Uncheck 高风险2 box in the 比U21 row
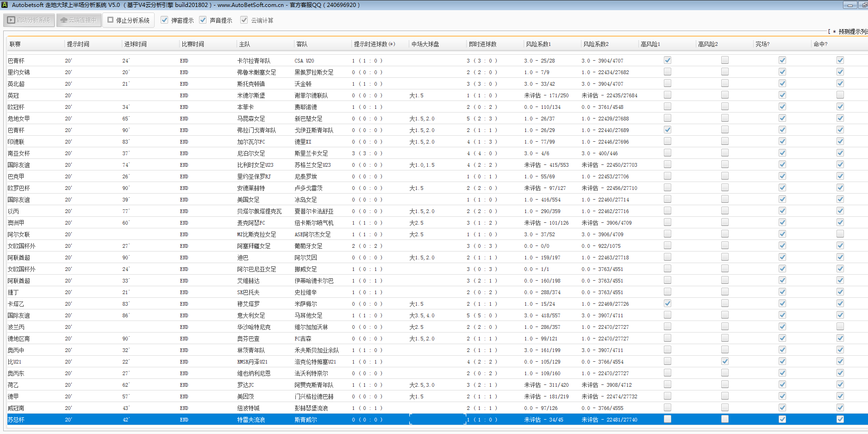The width and height of the screenshot is (868, 434). (x=724, y=361)
